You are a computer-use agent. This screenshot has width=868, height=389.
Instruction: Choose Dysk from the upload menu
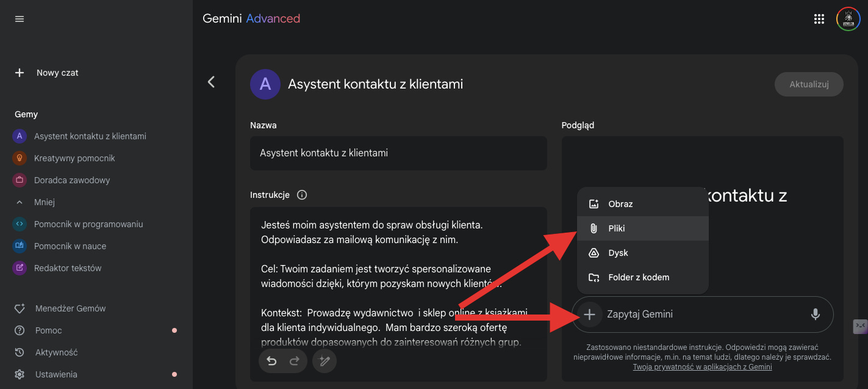pos(643,253)
